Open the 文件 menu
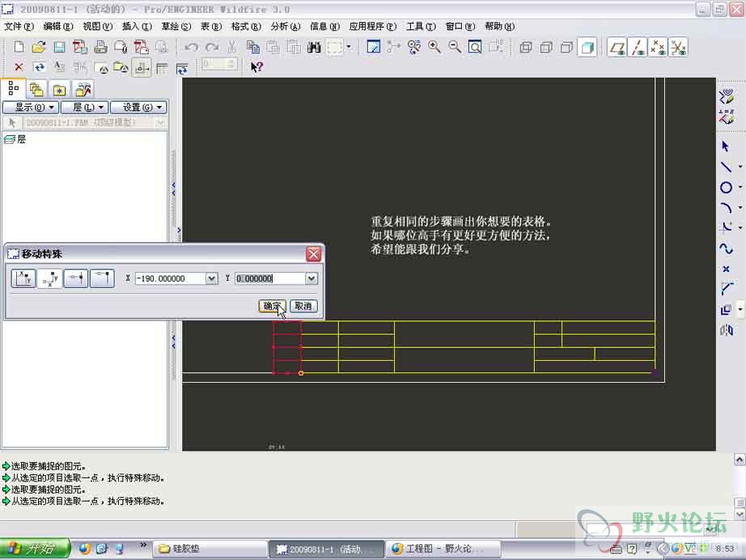The image size is (746, 560). pyautogui.click(x=19, y=26)
